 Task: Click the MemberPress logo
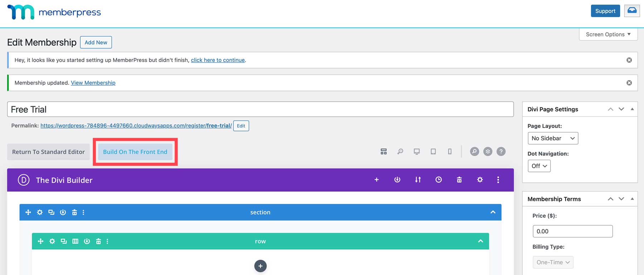54,12
